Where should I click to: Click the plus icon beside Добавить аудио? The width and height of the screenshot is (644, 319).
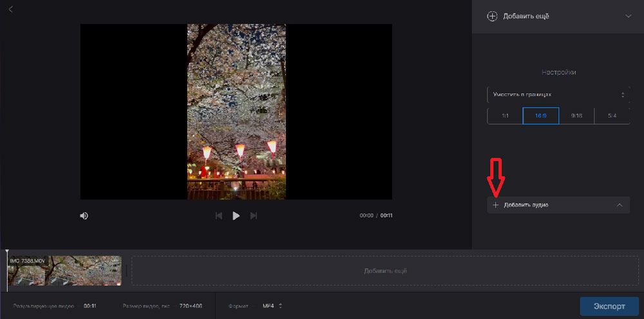pyautogui.click(x=495, y=205)
